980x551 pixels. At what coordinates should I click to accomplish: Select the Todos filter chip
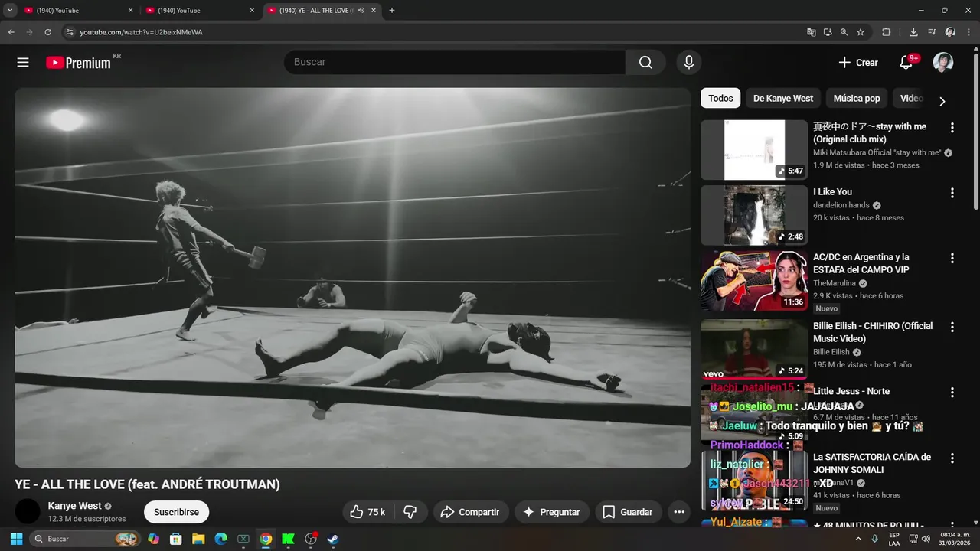click(720, 98)
